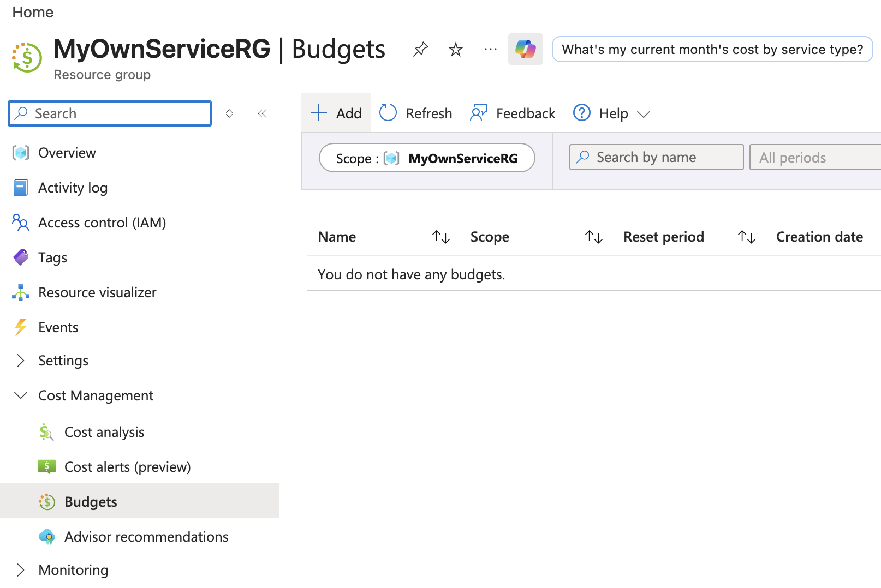Click the Name column header

[337, 237]
